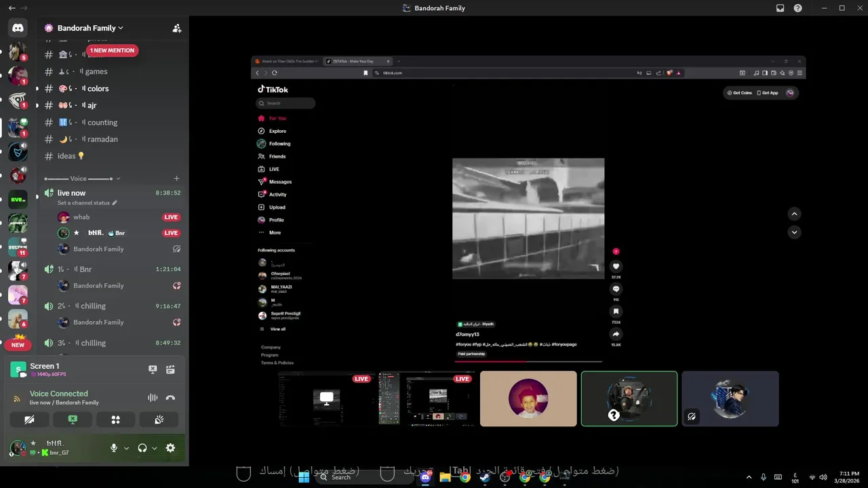
Task: Click TikTok video progress bar in stream
Action: pyautogui.click(x=529, y=361)
